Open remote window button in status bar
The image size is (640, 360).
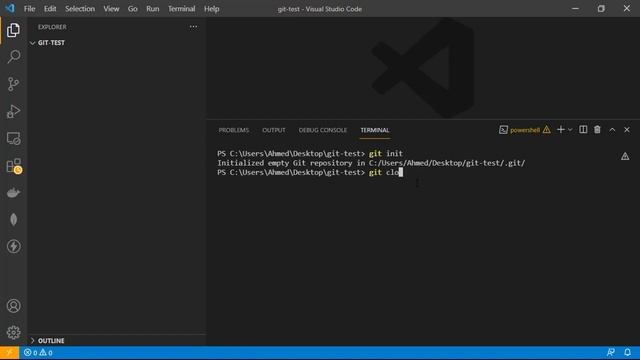[x=9, y=353]
